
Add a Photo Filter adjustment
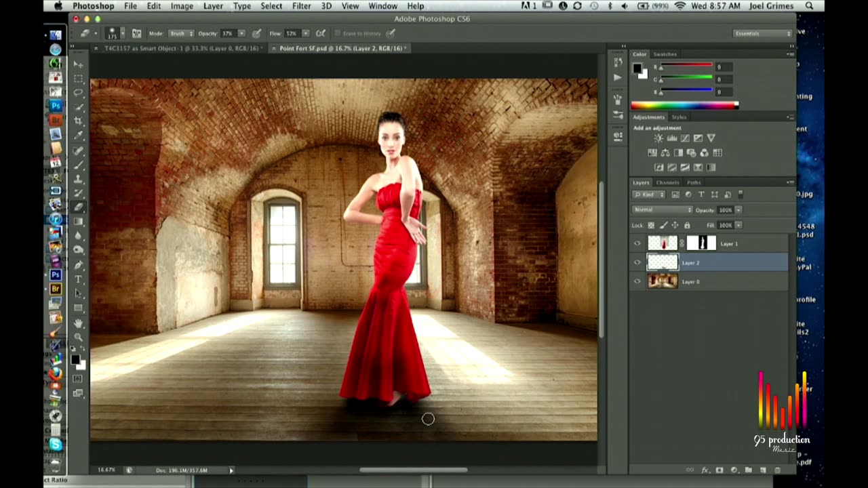tap(691, 153)
